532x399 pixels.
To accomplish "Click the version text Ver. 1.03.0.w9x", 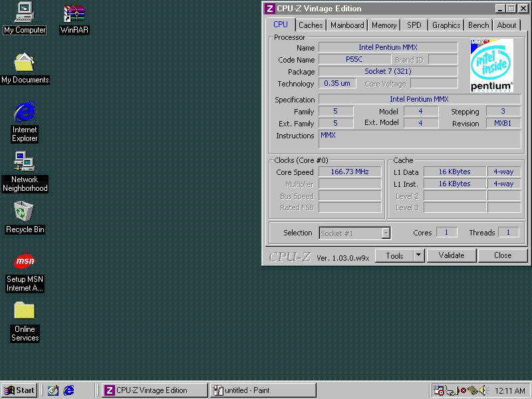I will point(342,258).
